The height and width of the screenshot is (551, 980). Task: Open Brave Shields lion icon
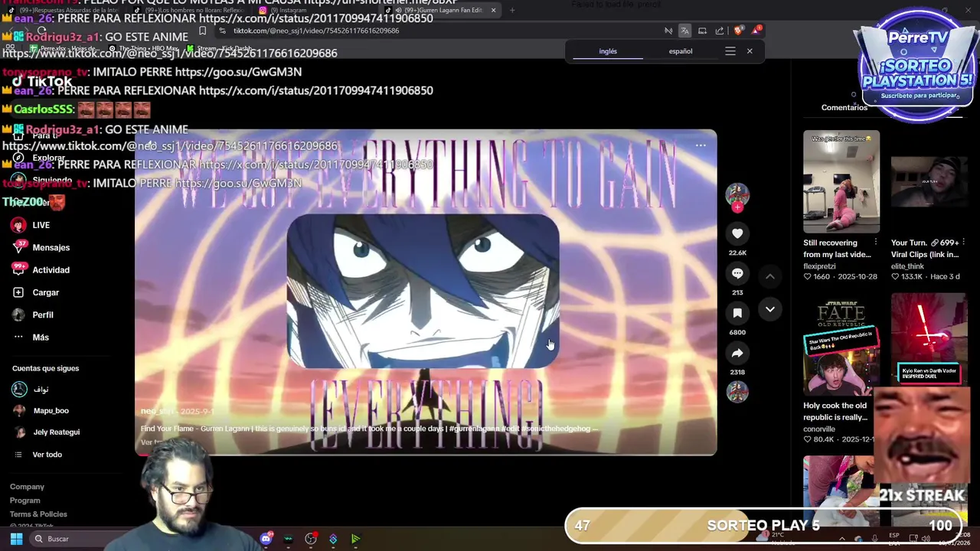point(738,31)
